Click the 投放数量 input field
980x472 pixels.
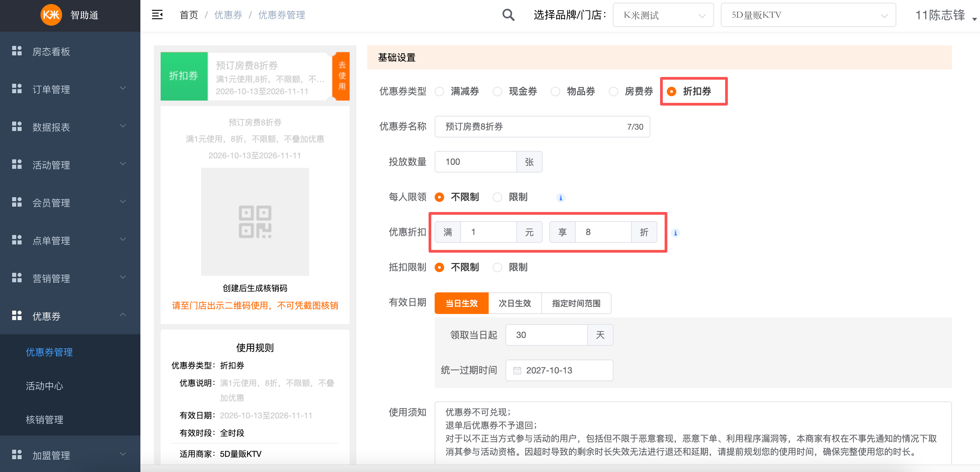click(475, 162)
